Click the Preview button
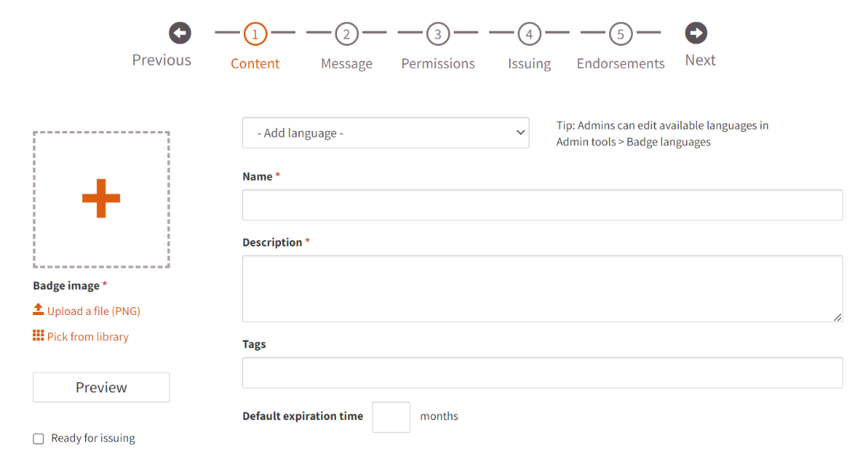Image resolution: width=868 pixels, height=454 pixels. point(101,388)
